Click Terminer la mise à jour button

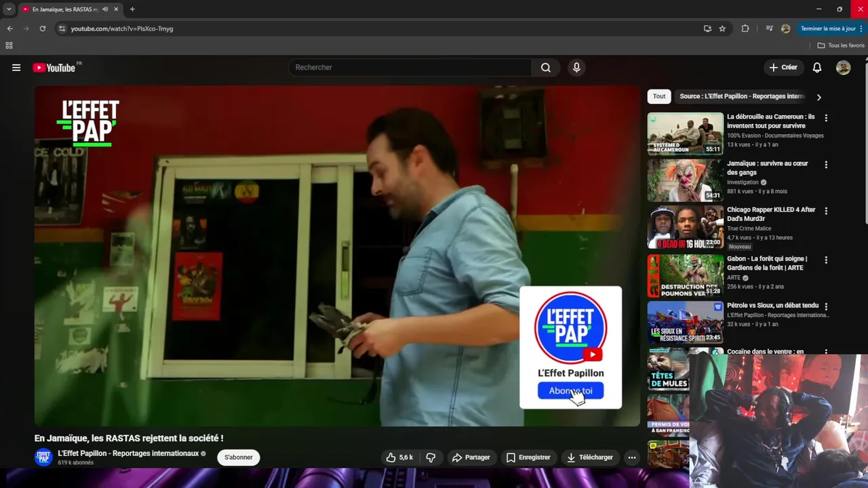[828, 28]
